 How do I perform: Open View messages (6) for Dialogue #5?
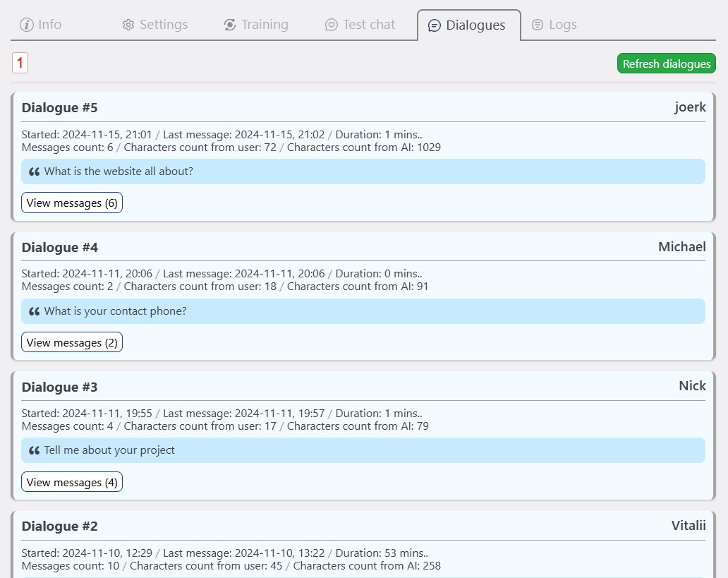point(72,203)
